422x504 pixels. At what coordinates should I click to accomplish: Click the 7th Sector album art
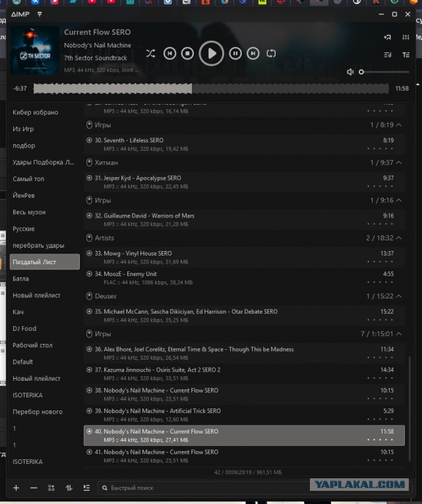pos(35,50)
